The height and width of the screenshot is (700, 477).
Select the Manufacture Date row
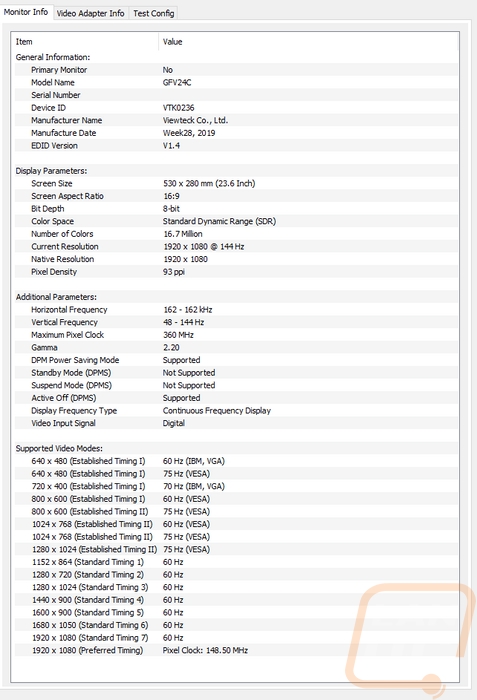(x=236, y=133)
